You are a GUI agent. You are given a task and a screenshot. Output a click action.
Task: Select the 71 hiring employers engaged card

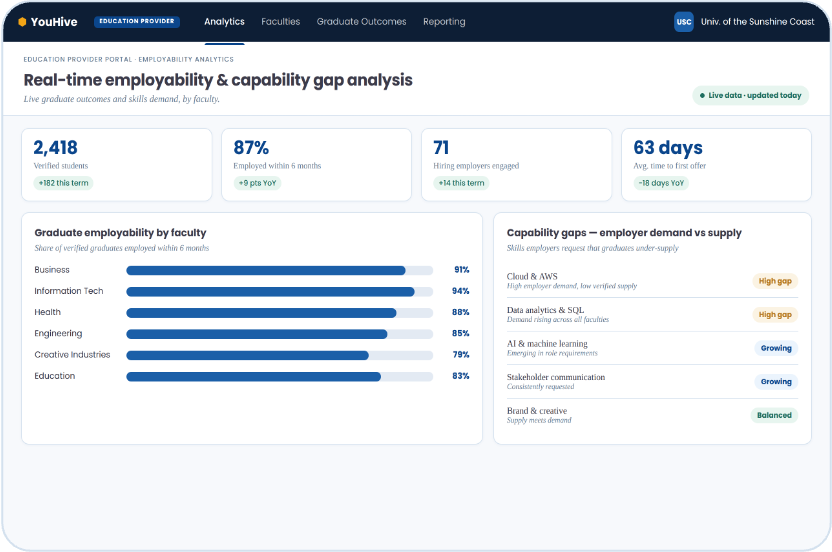(x=516, y=165)
